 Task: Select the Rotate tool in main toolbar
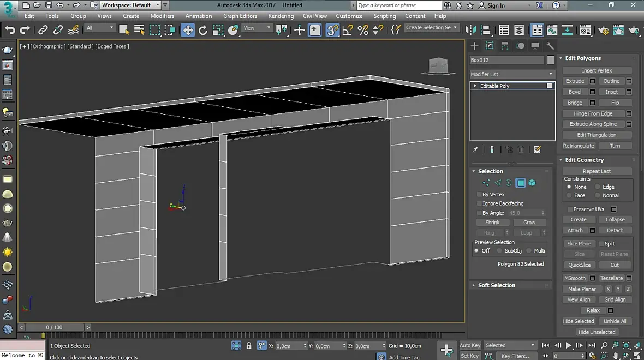click(x=203, y=30)
